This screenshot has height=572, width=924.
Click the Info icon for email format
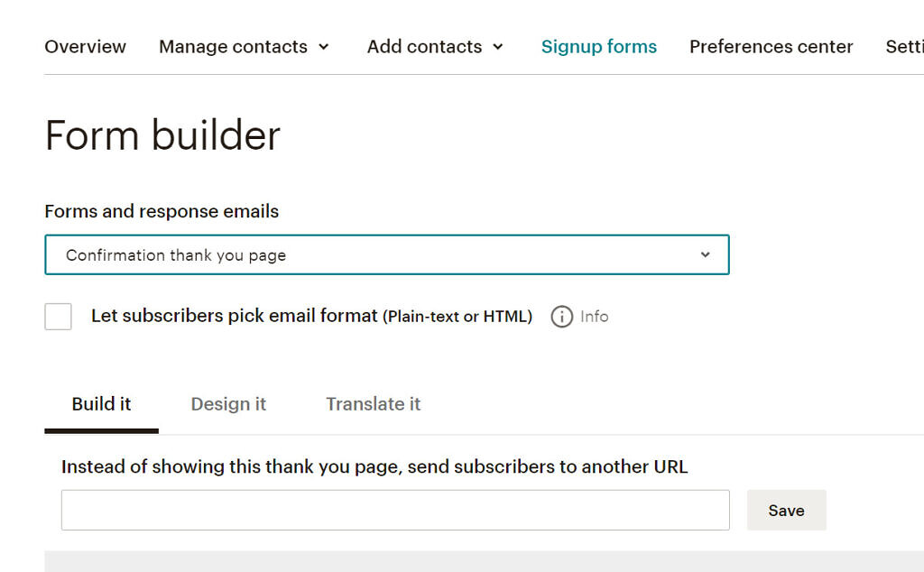click(x=561, y=317)
